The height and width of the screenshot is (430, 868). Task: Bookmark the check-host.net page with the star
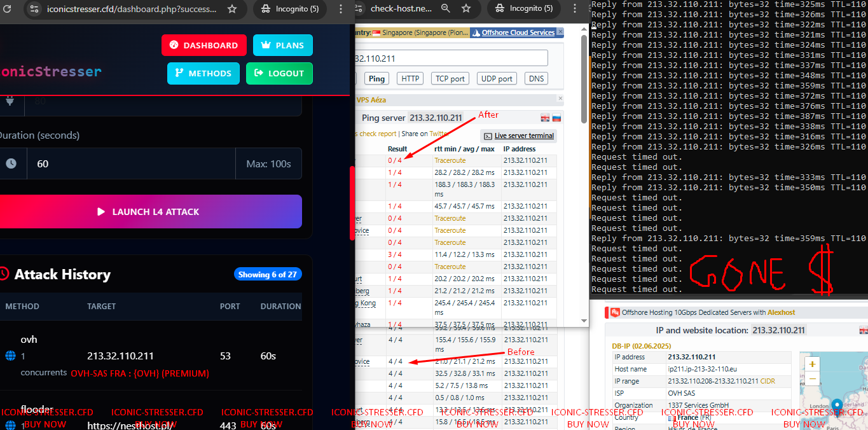466,8
